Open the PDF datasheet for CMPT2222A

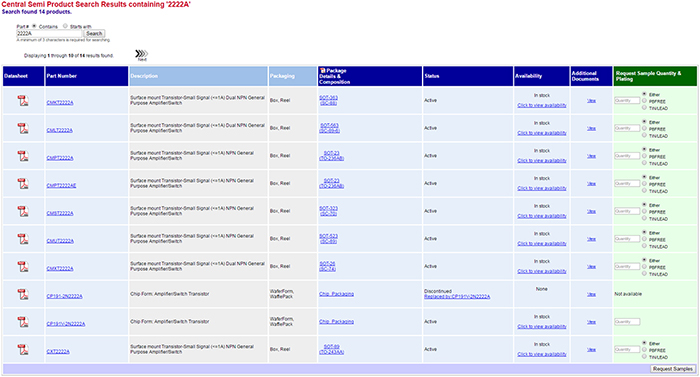(23, 156)
